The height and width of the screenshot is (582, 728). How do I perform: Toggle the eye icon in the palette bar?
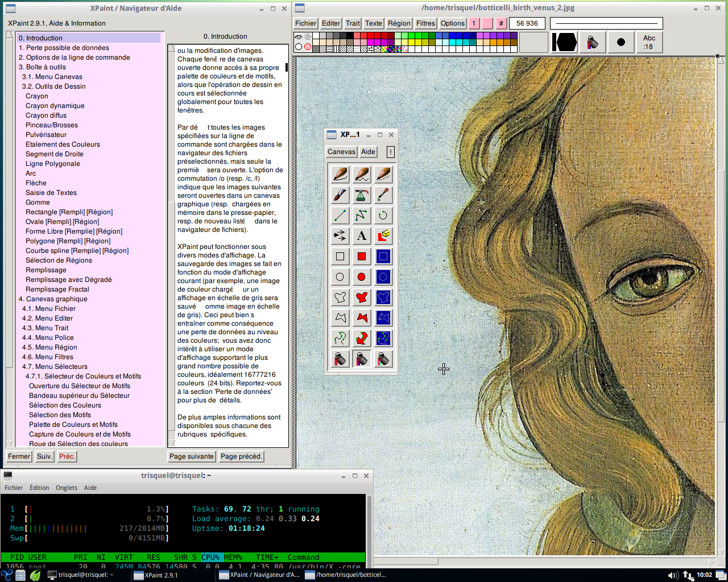[299, 37]
